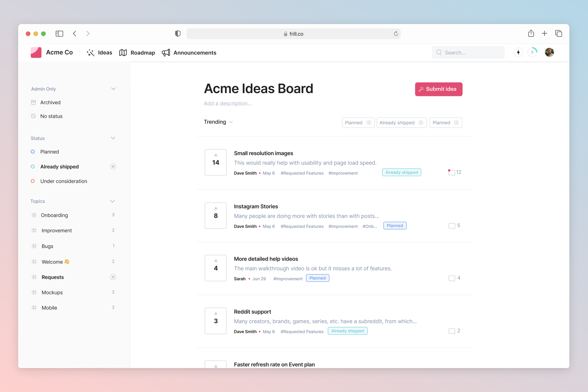Collapse the Admin Only section
Screen dimensions: 588x392
point(113,89)
